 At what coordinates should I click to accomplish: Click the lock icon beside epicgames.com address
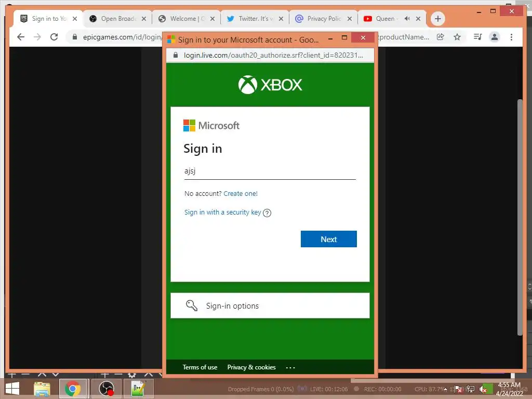[75, 37]
